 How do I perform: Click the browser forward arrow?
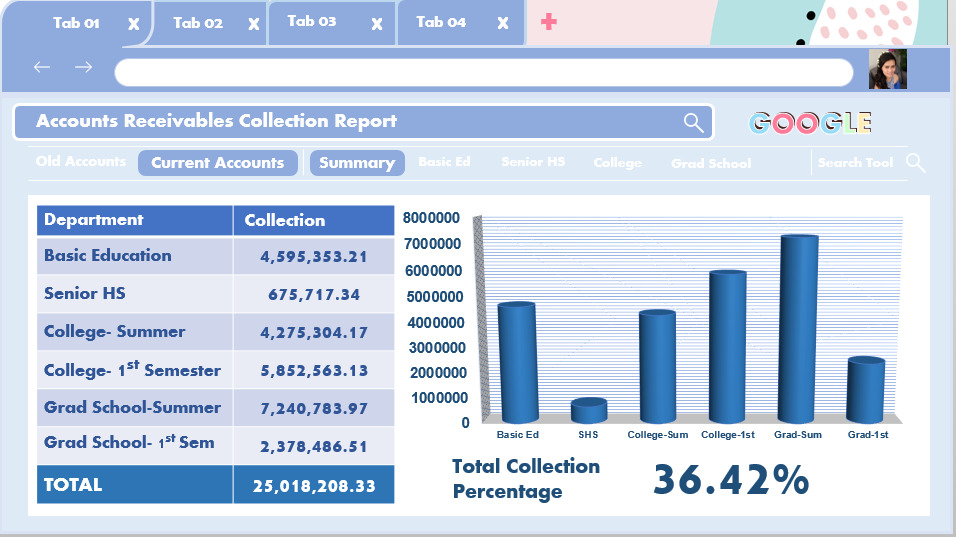point(84,67)
